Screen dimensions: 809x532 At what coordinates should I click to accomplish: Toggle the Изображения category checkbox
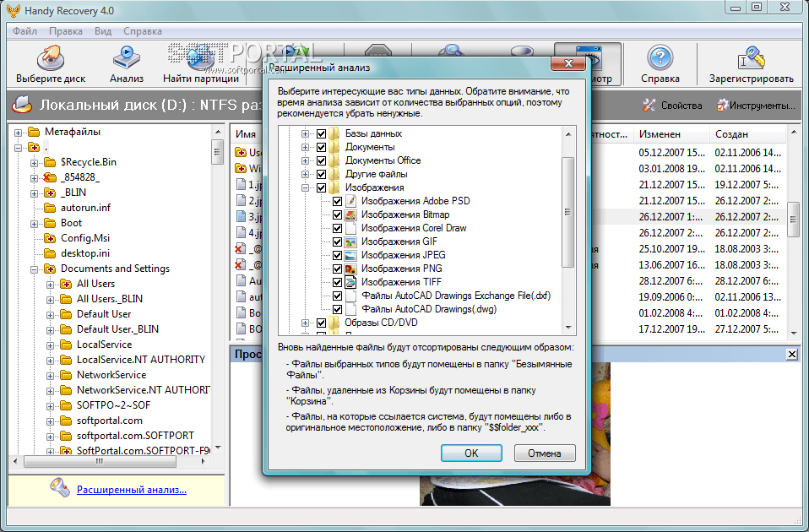pos(321,187)
